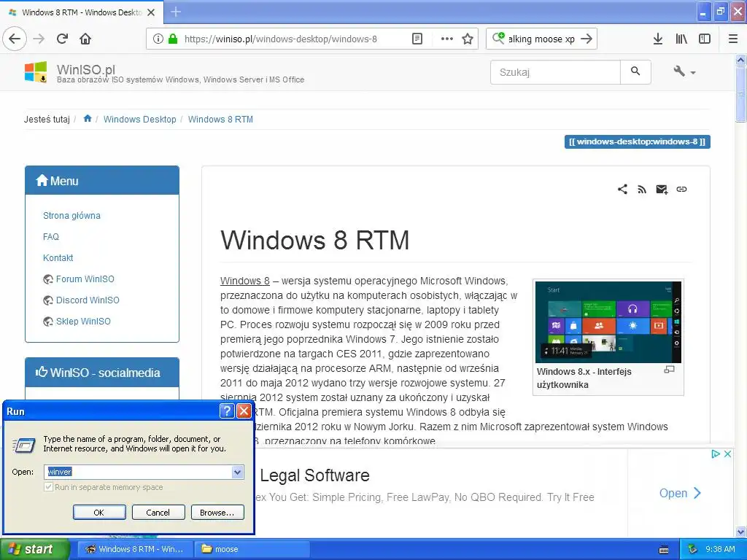Click the browser forward arrow

pyautogui.click(x=39, y=39)
